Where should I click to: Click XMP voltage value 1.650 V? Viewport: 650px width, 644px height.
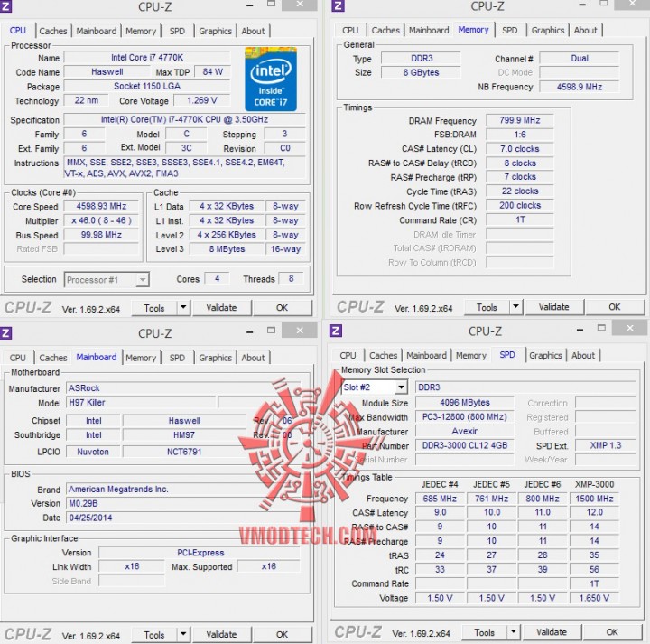[x=594, y=598]
